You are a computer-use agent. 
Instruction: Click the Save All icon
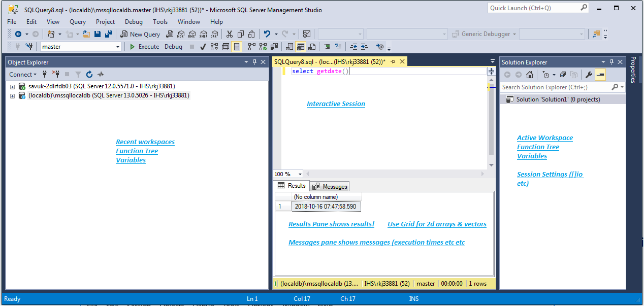108,34
